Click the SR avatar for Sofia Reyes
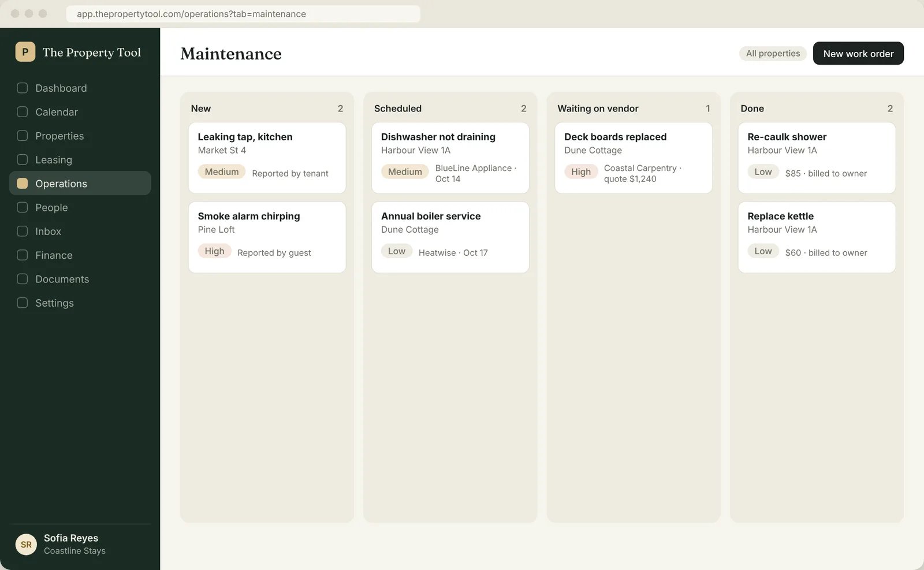924x570 pixels. [x=26, y=544]
